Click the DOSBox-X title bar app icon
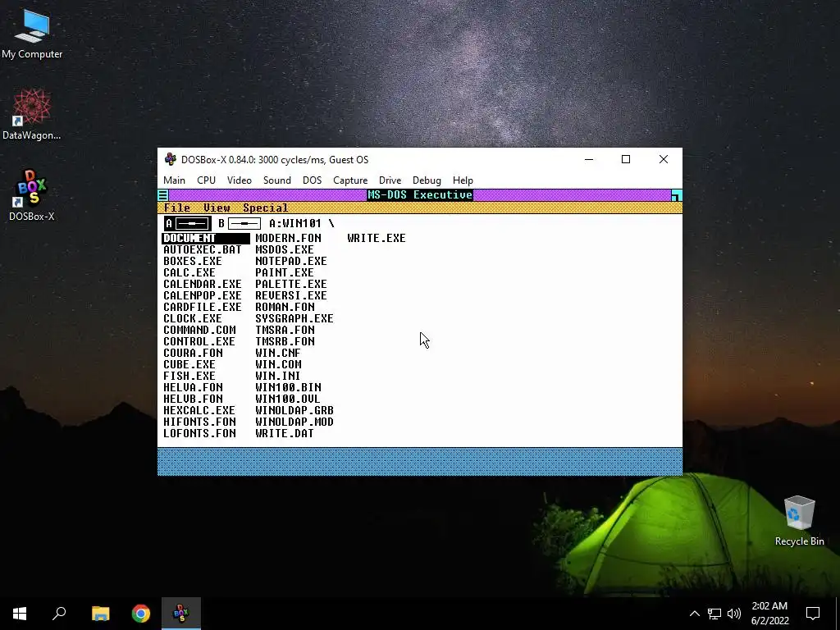Viewport: 840px width, 630px height. 171,159
